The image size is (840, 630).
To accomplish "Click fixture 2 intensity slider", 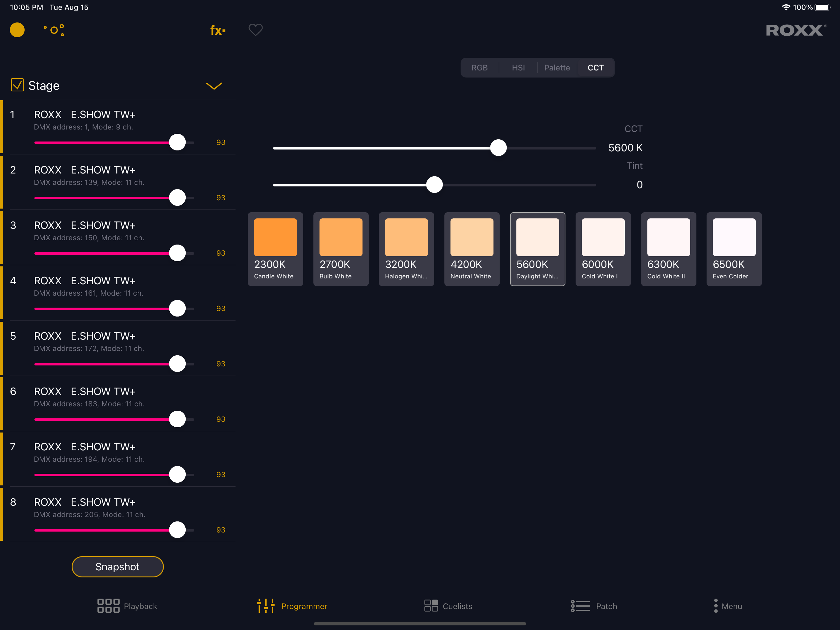I will [x=114, y=197].
